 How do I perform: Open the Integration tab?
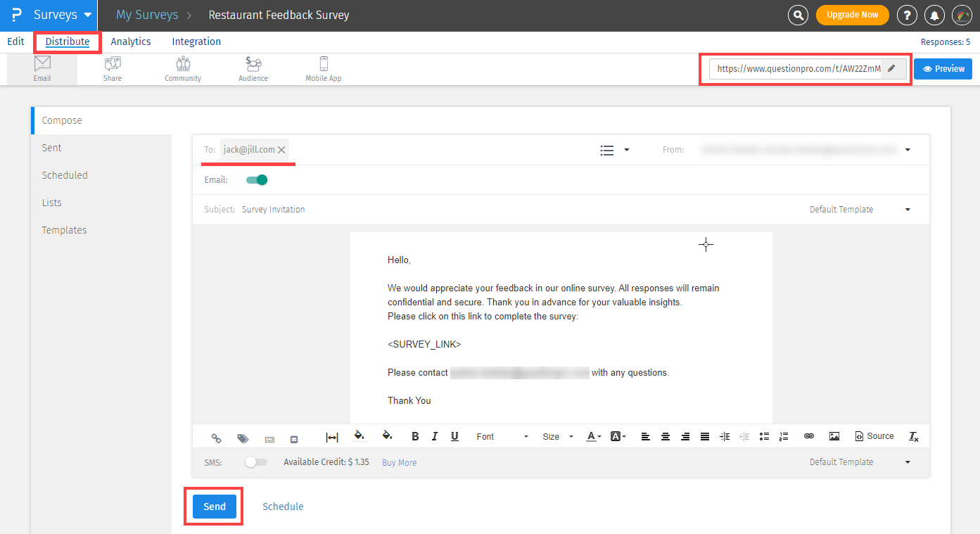pos(196,42)
